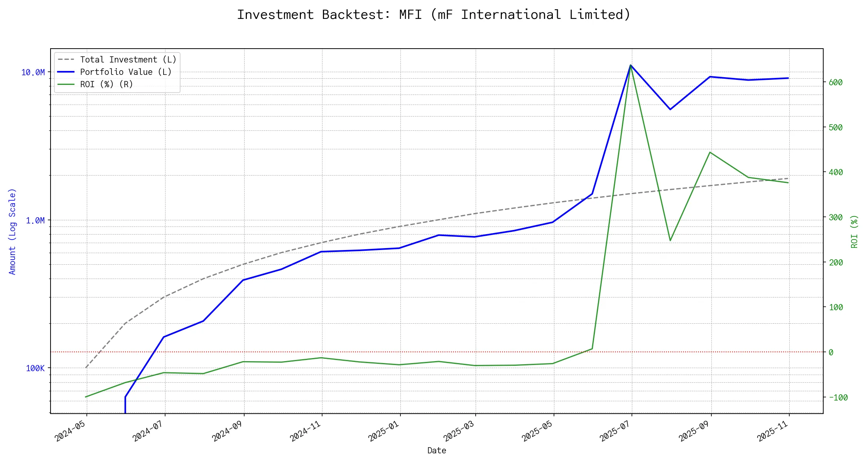The image size is (868, 463).
Task: Click the 600 ROI axis tick label
Action: click(836, 83)
